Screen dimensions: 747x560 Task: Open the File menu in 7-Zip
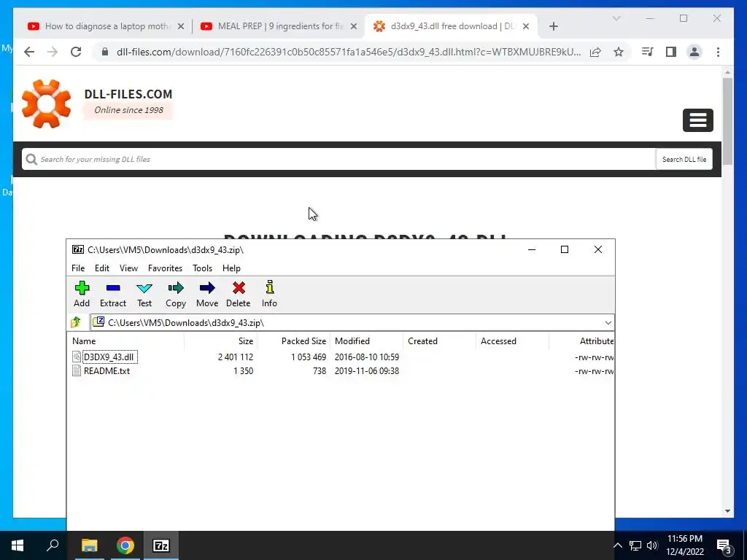point(78,268)
